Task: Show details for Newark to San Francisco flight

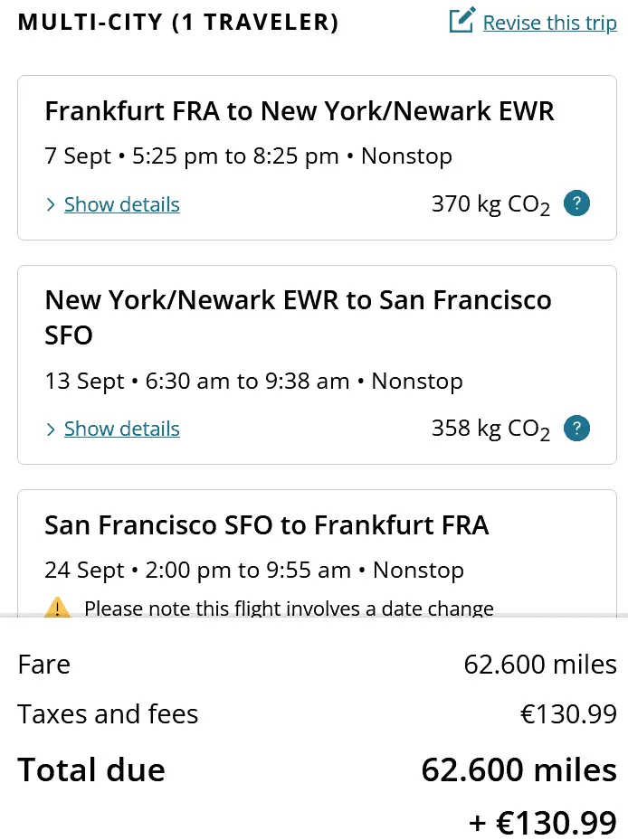Action: 121,429
